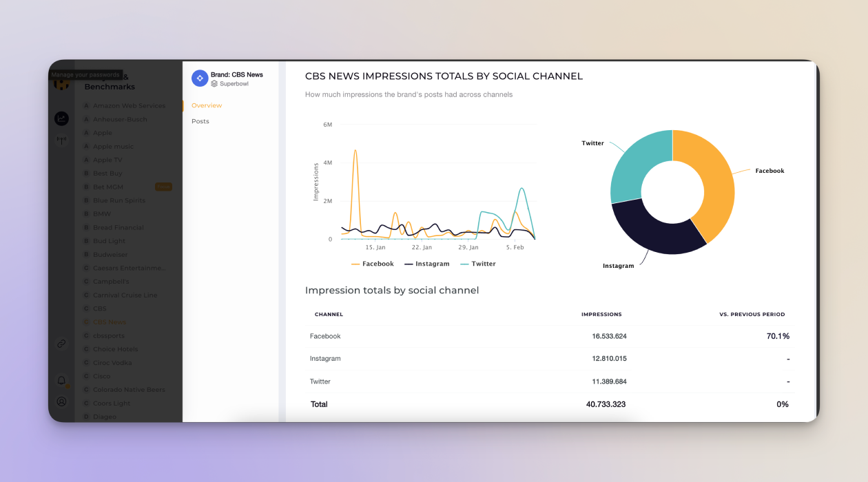The width and height of the screenshot is (868, 482).
Task: Switch to the Posts tab
Action: click(200, 121)
